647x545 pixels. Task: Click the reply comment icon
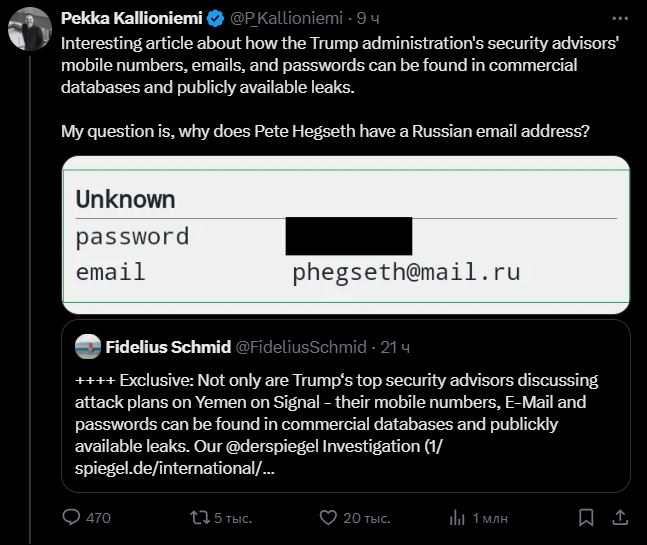tap(71, 517)
